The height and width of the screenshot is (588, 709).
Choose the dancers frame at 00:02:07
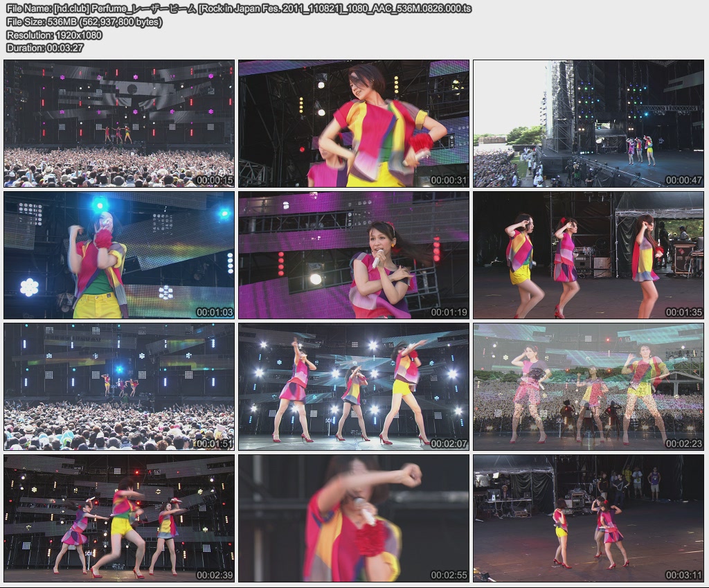[354, 386]
